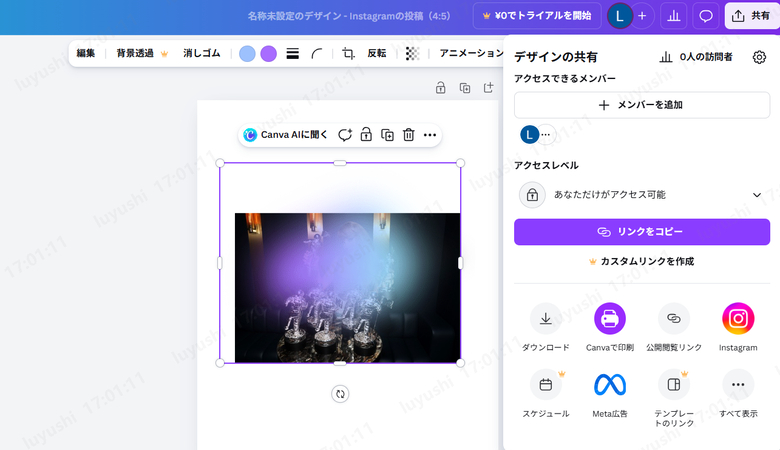780x450 pixels.
Task: Click the Download icon
Action: (546, 318)
